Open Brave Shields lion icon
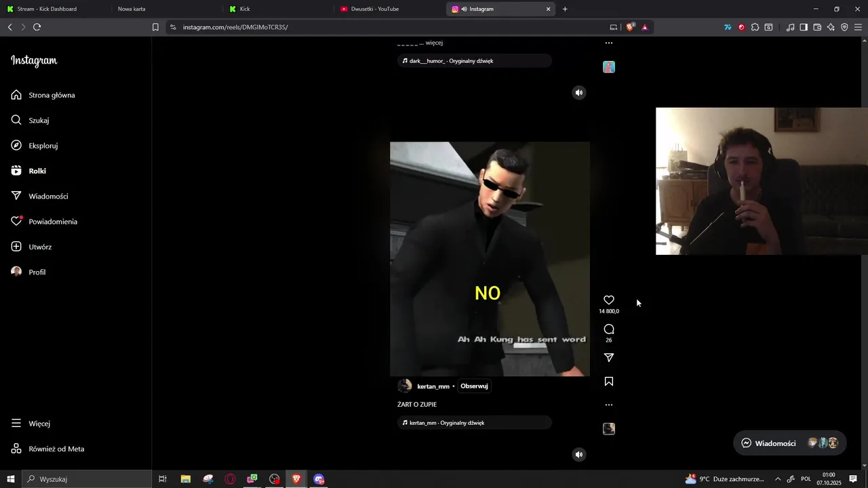The width and height of the screenshot is (868, 488). click(631, 27)
